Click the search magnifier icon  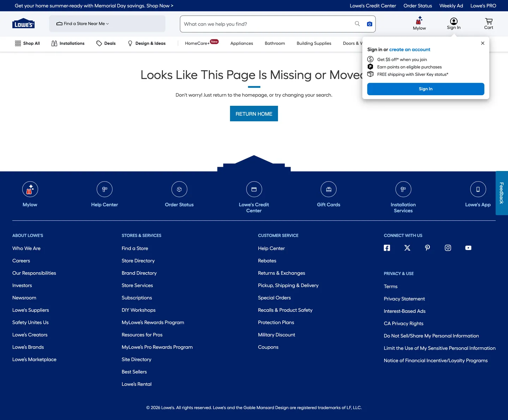tap(357, 24)
